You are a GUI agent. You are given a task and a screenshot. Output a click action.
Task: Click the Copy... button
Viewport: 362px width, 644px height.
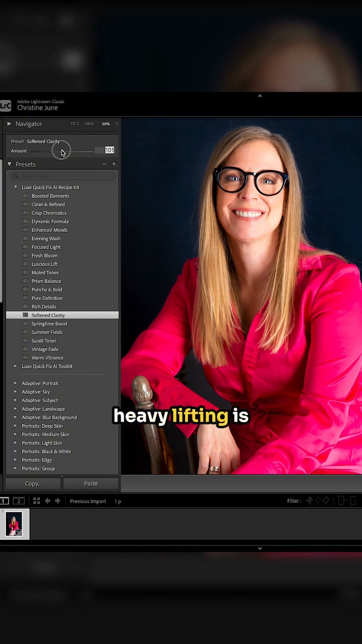click(33, 484)
